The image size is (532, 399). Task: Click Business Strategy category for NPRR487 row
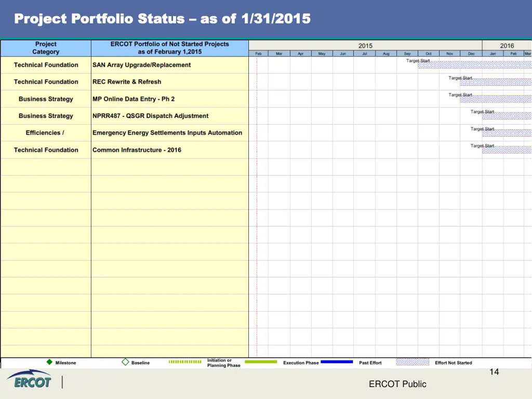(x=46, y=116)
